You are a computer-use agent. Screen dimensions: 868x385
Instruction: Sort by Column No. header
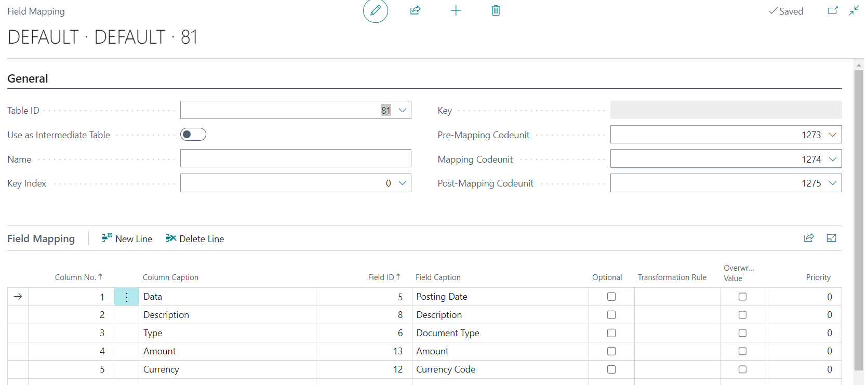click(78, 277)
